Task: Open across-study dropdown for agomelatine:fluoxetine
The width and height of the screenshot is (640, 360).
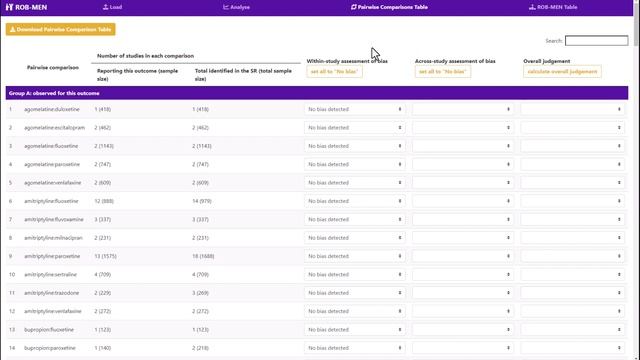Action: point(463,146)
